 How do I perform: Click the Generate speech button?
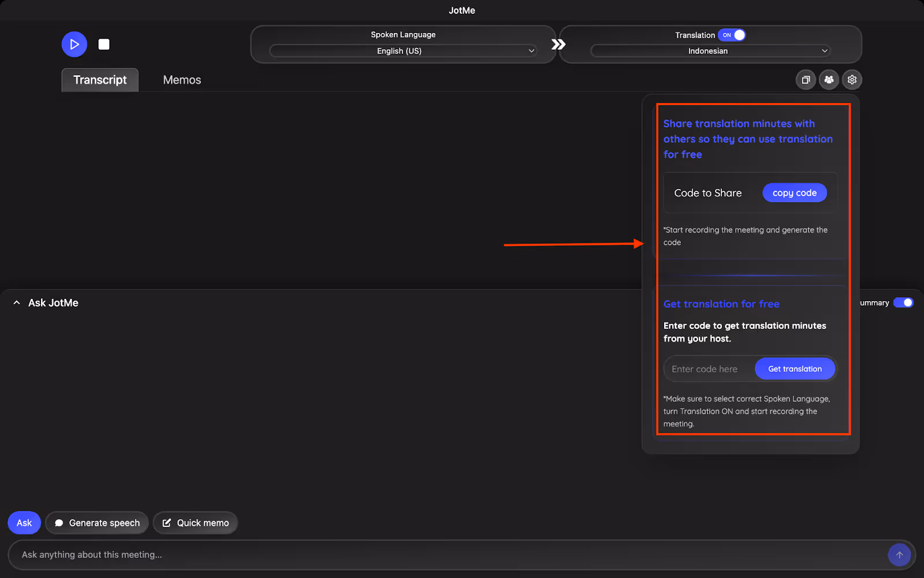point(97,523)
